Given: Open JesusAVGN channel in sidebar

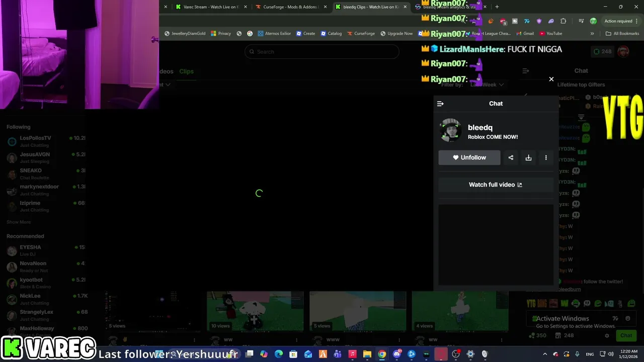Looking at the screenshot, I should (x=46, y=157).
